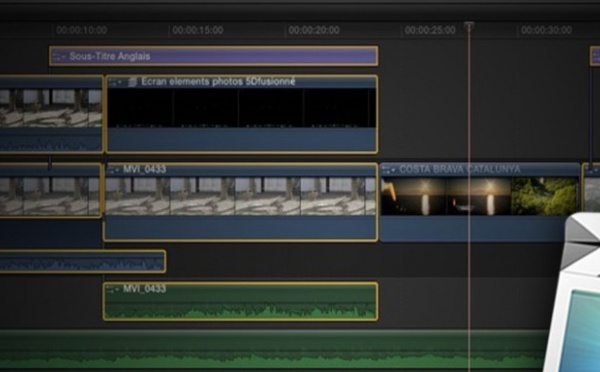Click the playhead handle on the ruler

point(469,26)
